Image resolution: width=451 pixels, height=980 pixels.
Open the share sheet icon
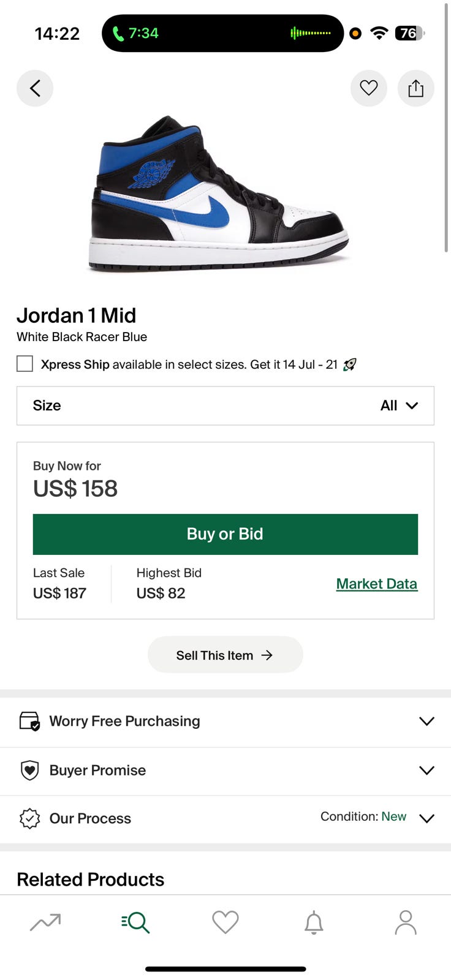pos(415,88)
